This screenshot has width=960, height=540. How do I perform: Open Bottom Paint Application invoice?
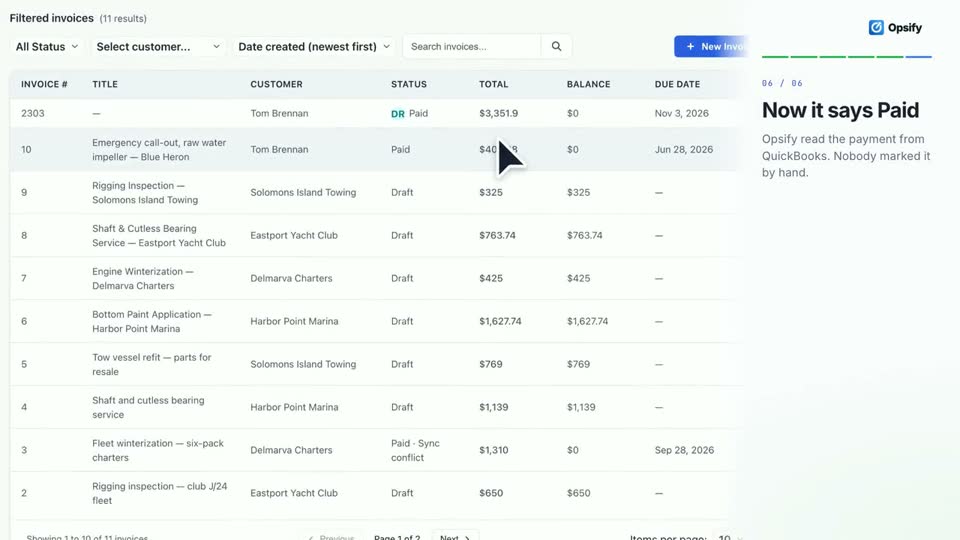152,321
